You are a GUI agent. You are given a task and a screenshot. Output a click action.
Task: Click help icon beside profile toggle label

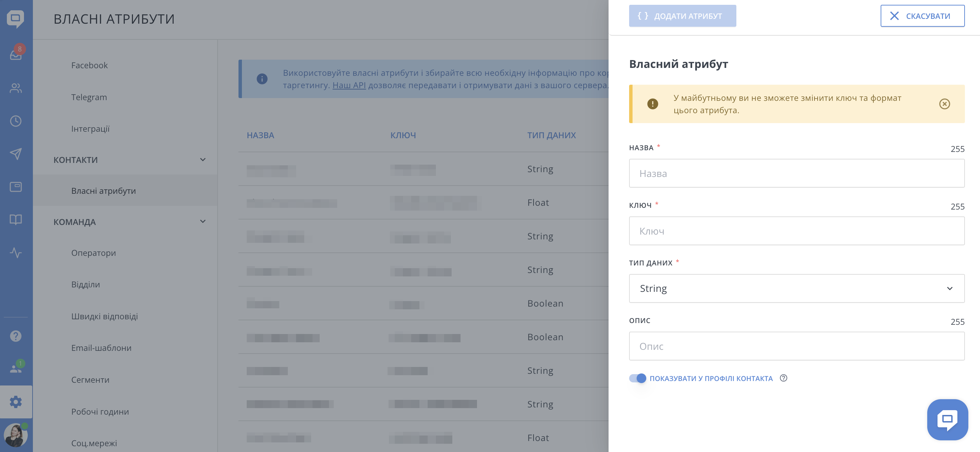[x=783, y=378]
